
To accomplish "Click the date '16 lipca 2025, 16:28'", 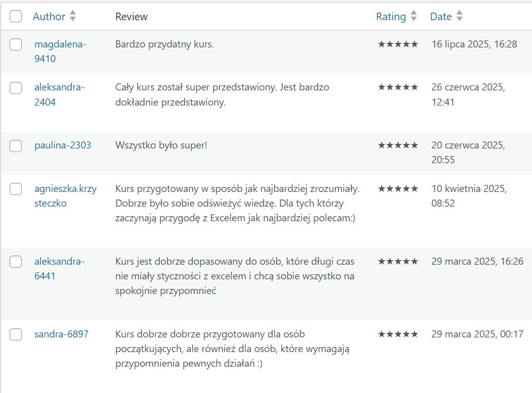I will pyautogui.click(x=474, y=44).
